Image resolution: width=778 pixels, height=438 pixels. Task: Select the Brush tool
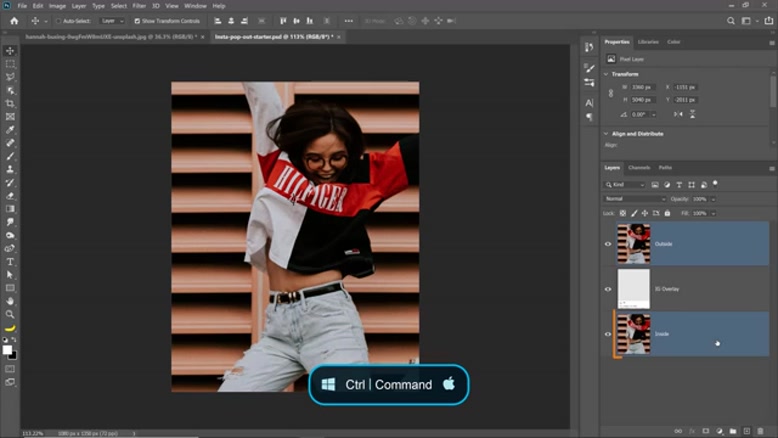[10, 156]
